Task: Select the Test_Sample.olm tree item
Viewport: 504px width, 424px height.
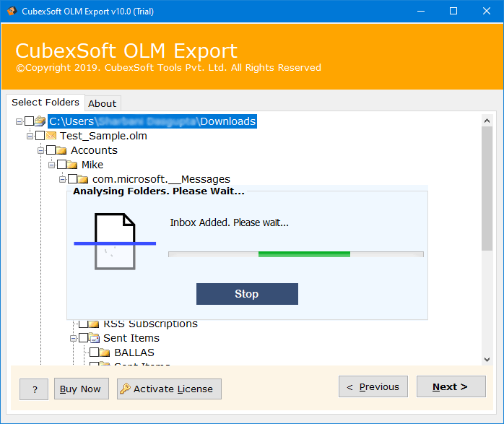Action: click(x=103, y=136)
